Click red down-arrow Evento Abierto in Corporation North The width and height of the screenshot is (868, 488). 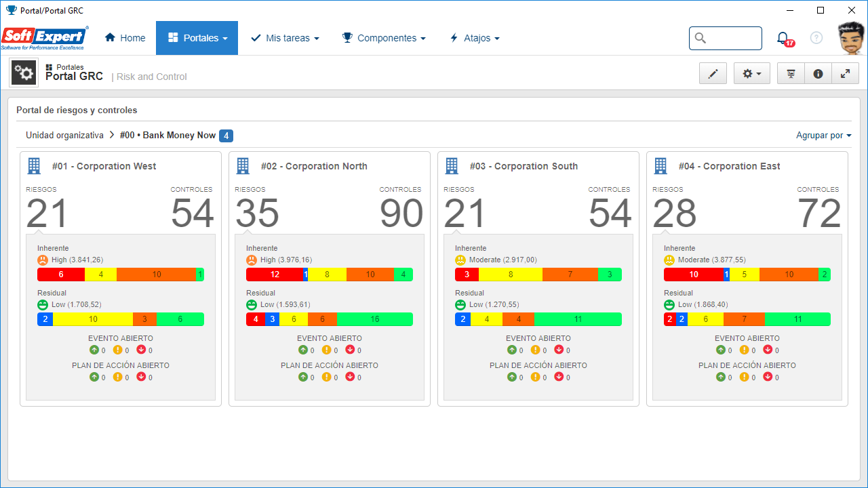point(350,350)
